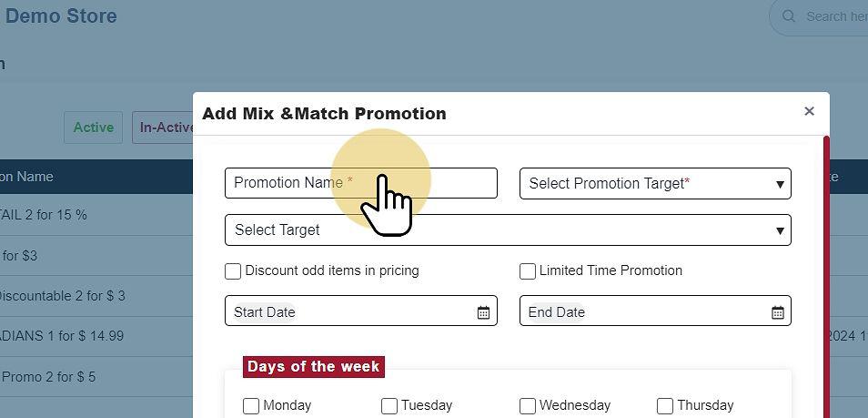Switch to the Active tab
The width and height of the screenshot is (868, 418).
coord(93,127)
